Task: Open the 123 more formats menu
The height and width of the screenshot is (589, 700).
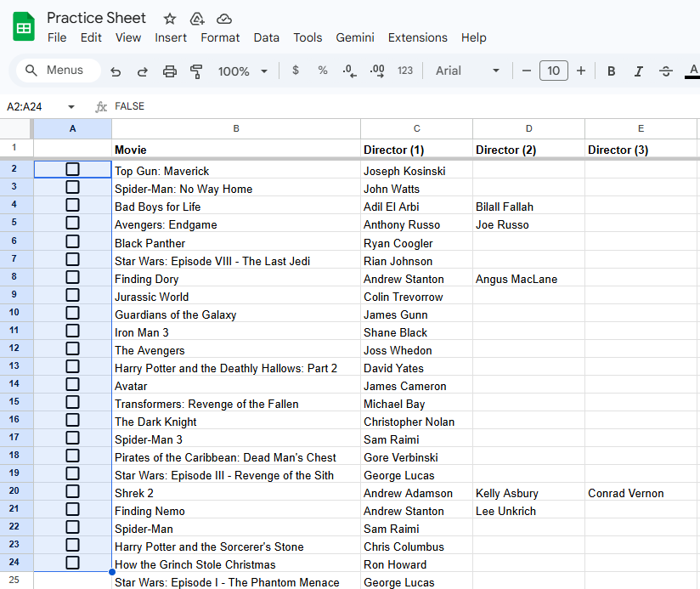Action: 405,71
